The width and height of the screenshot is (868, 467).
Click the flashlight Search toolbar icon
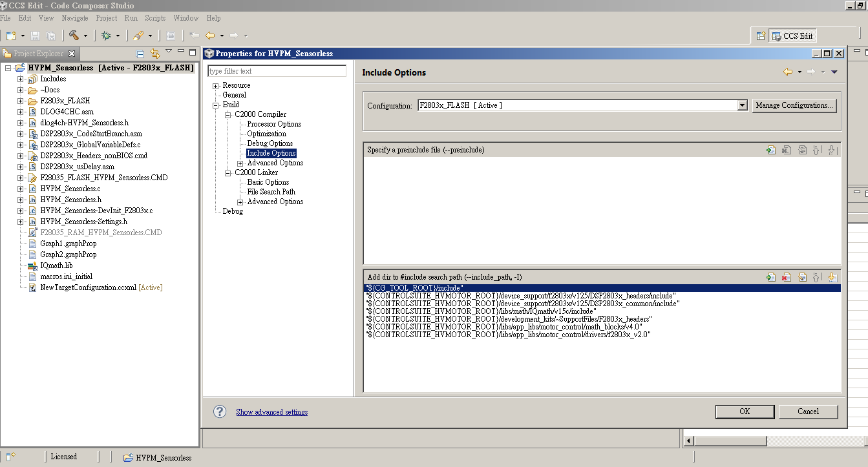(139, 36)
